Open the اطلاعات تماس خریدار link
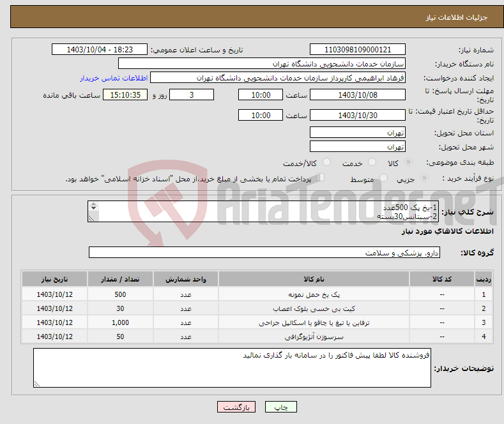 (x=114, y=78)
